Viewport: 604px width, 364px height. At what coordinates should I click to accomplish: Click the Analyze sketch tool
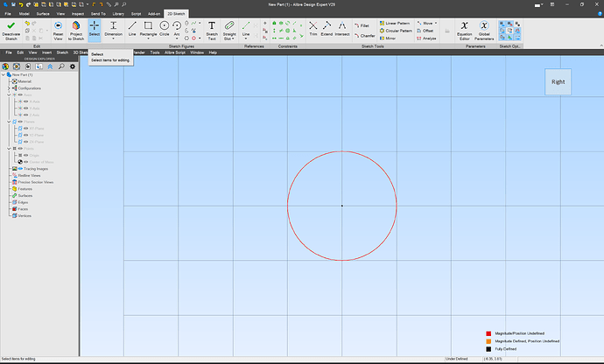pyautogui.click(x=426, y=38)
